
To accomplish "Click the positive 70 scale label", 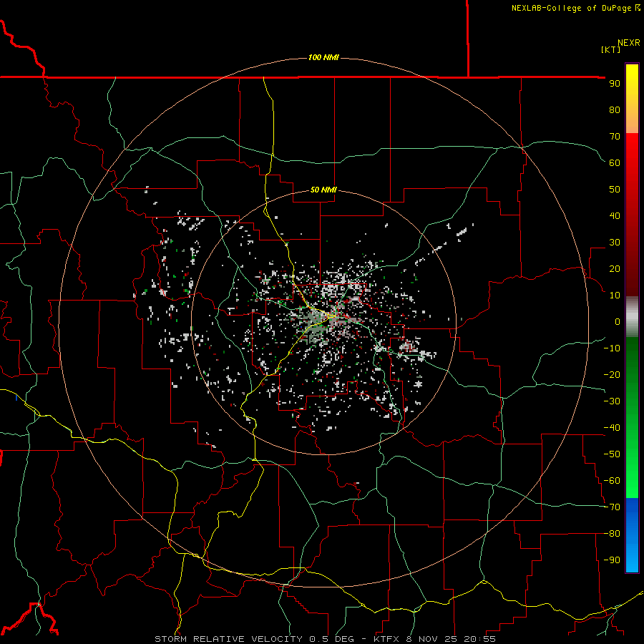I will point(615,137).
